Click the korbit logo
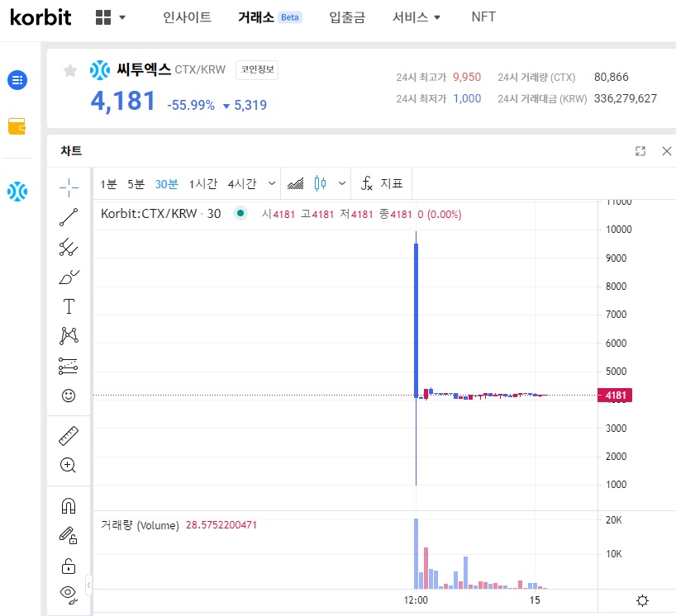Image resolution: width=676 pixels, height=616 pixels. (x=40, y=17)
